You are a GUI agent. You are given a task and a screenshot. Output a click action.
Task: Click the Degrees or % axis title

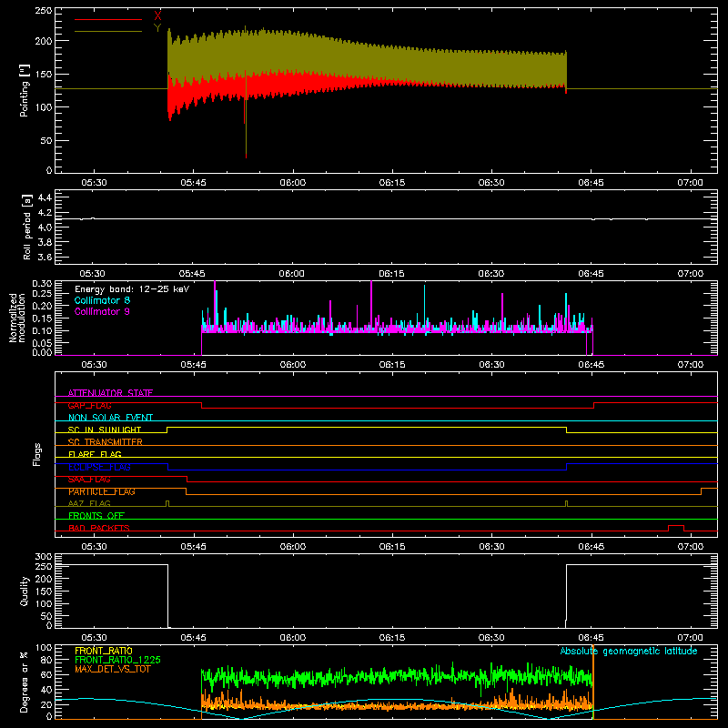pyautogui.click(x=25, y=682)
